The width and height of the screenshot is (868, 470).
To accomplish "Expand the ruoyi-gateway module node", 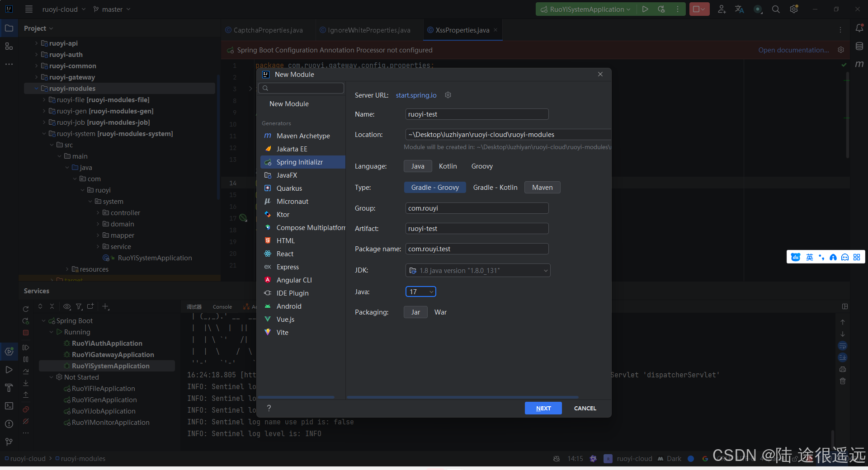I will click(37, 77).
